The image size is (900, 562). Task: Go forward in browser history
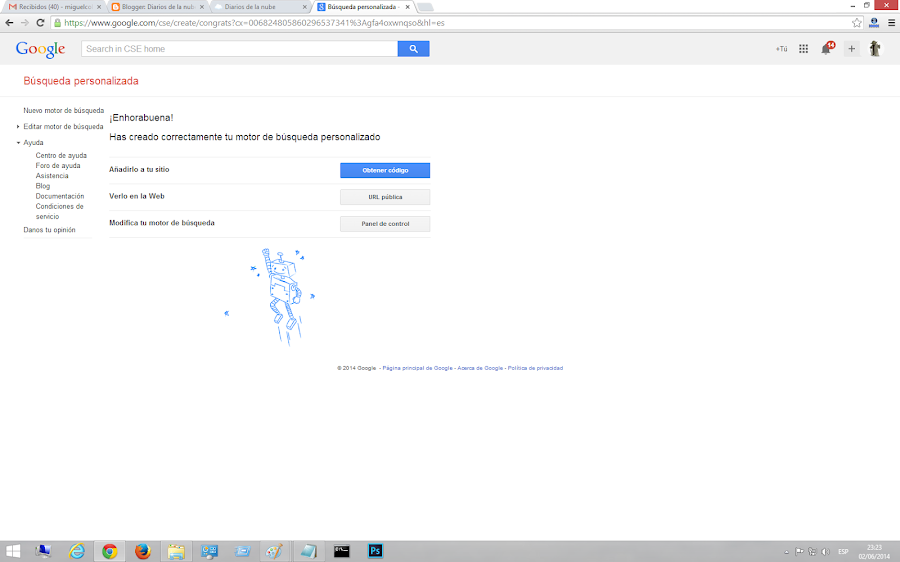(25, 23)
